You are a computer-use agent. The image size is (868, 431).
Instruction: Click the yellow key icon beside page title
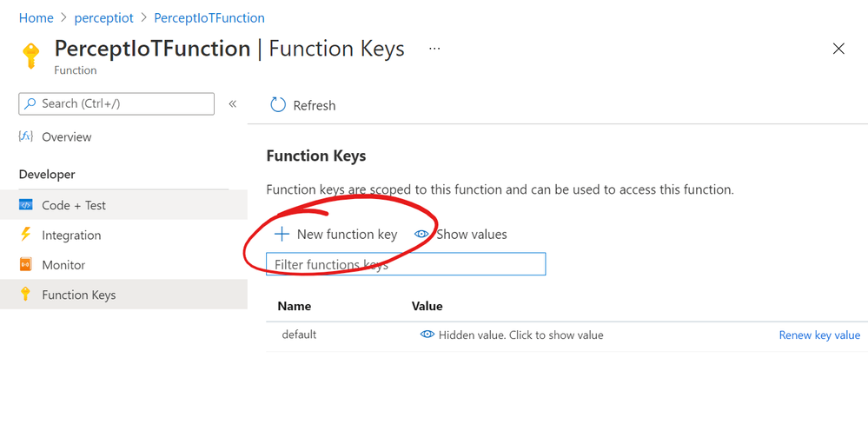31,55
